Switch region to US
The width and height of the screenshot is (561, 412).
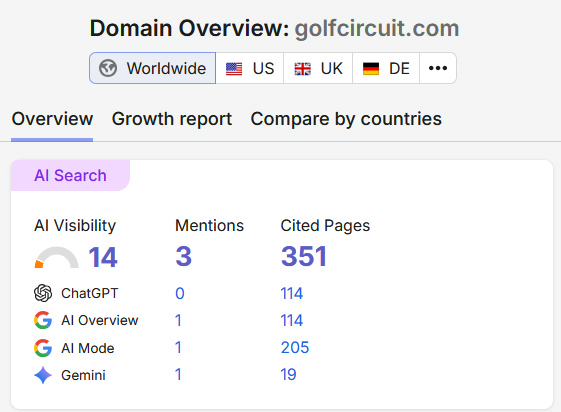250,68
